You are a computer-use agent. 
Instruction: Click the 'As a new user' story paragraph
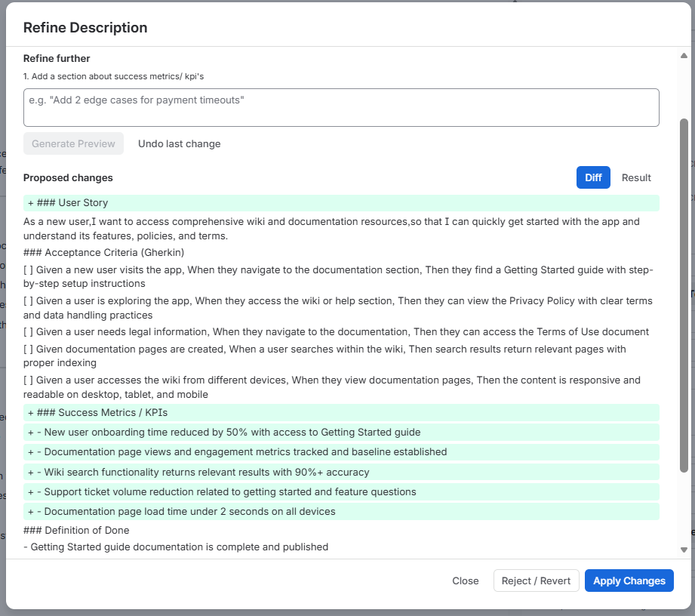pyautogui.click(x=331, y=229)
